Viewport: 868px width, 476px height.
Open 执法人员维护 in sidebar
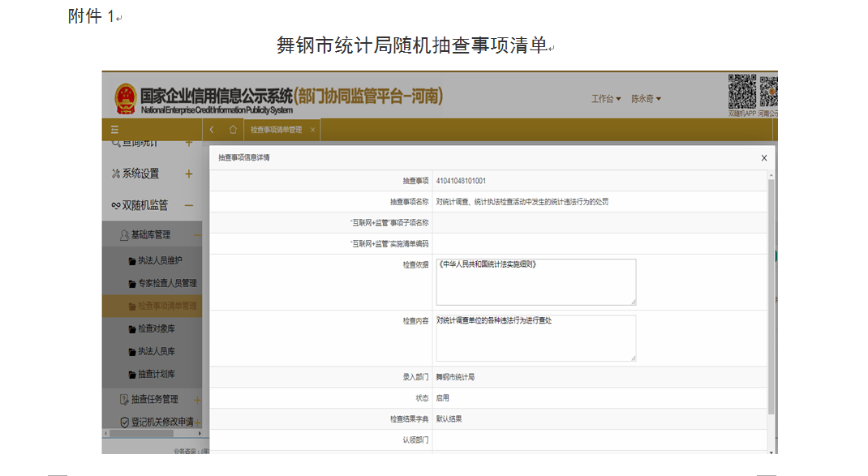pos(160,260)
